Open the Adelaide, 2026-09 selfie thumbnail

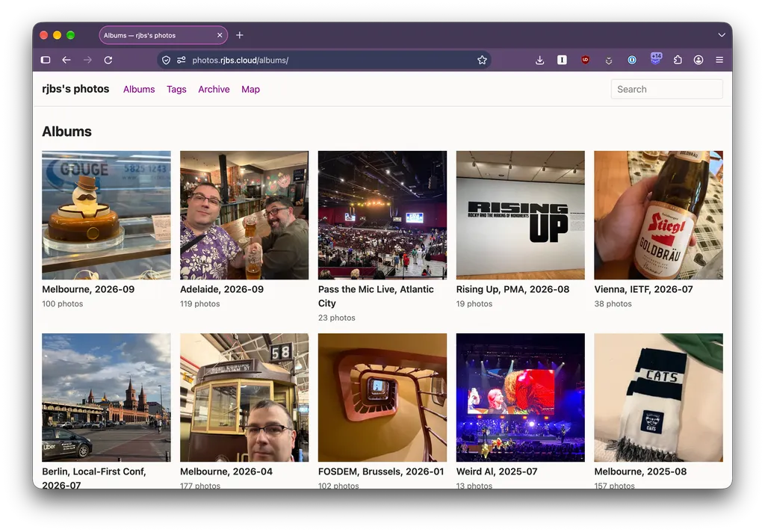point(244,215)
